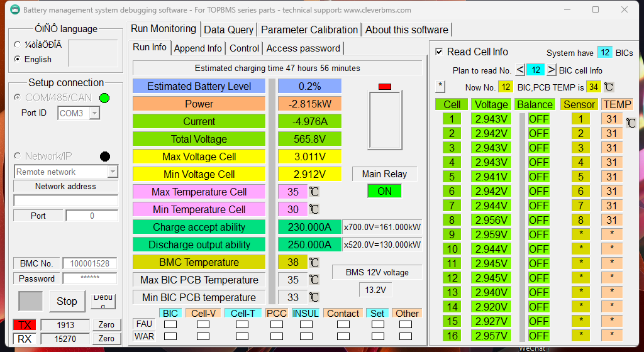Click the Charge accept ability value 230.000A
The image size is (644, 352).
pos(309,227)
